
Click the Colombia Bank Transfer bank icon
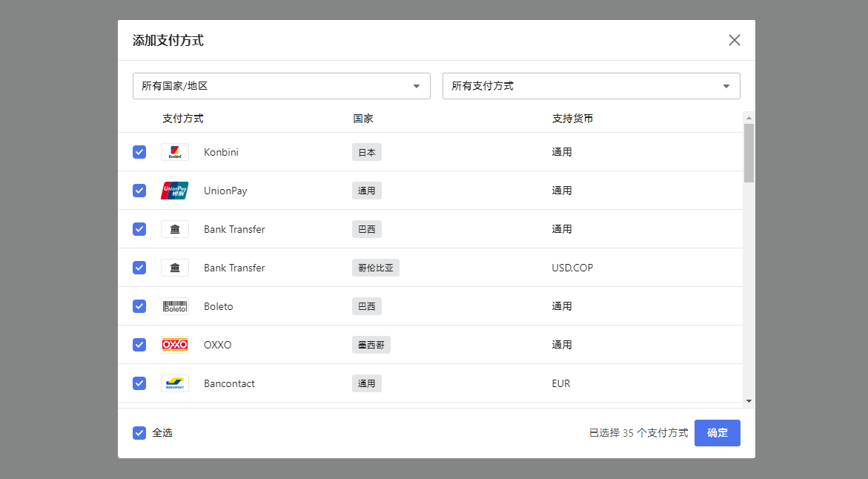[x=175, y=268]
